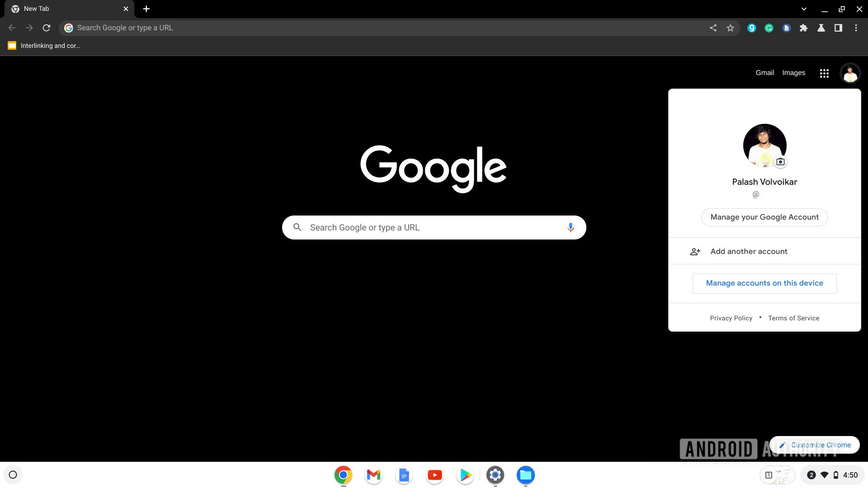Click Manage your Google Account button
Screen dimensions: 868x488
(764, 217)
